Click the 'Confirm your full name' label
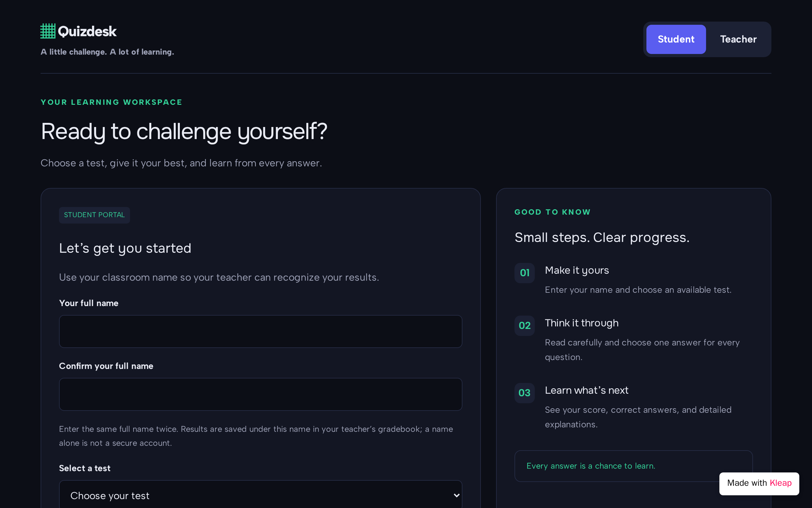Image resolution: width=812 pixels, height=508 pixels. click(x=106, y=366)
